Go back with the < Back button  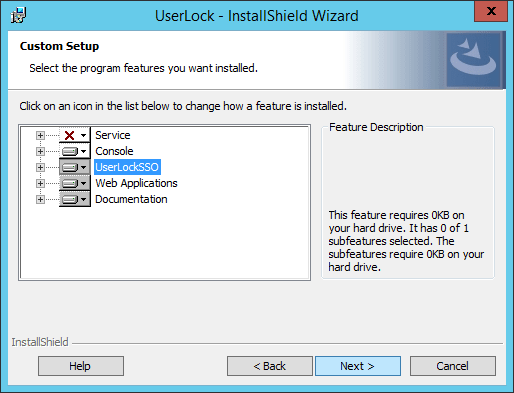click(x=270, y=366)
